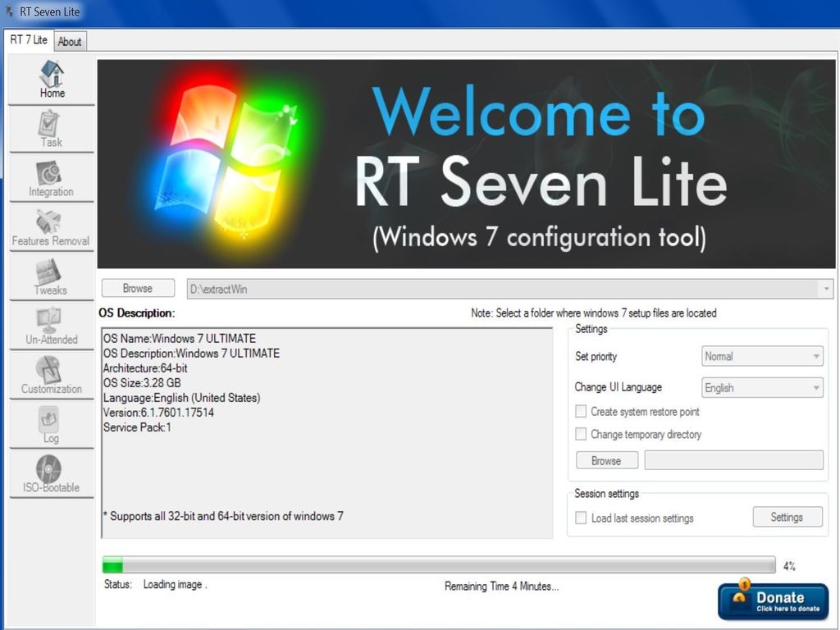Screen dimensions: 840x630
Task: Open the Tweaks sidebar icon
Action: [48, 271]
